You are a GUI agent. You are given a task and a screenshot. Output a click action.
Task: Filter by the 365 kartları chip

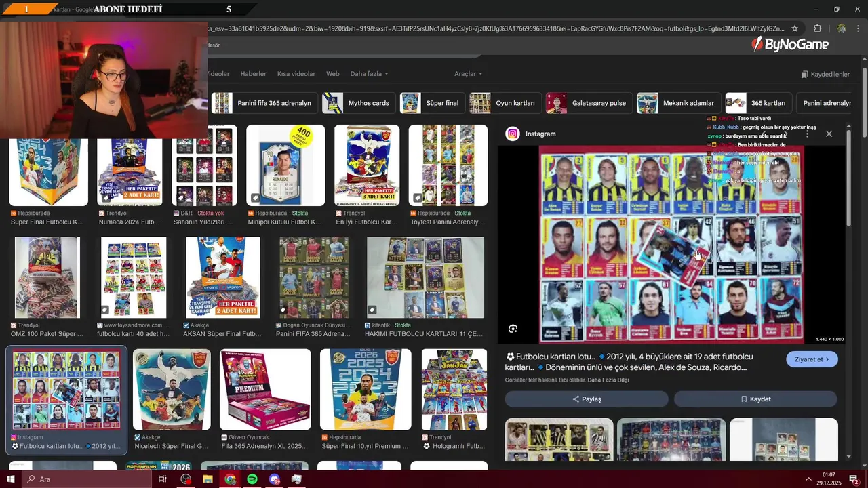[757, 103]
